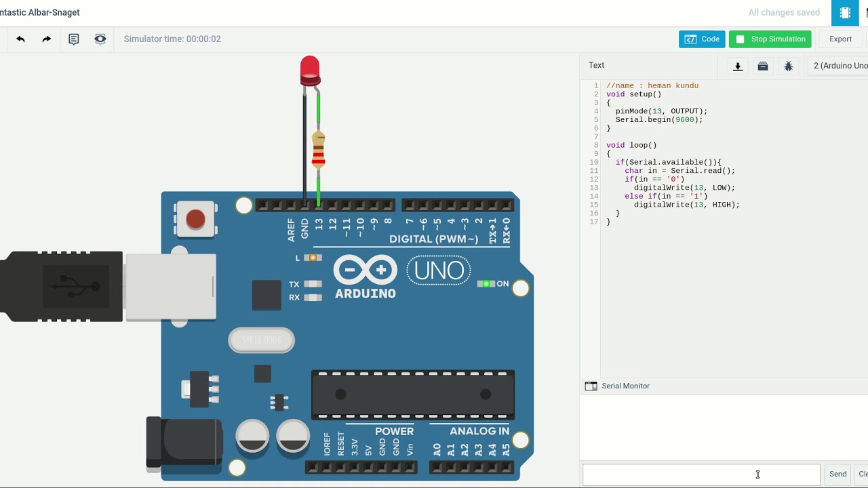Toggle notes visibility eye icon
868x488 pixels.
click(100, 39)
